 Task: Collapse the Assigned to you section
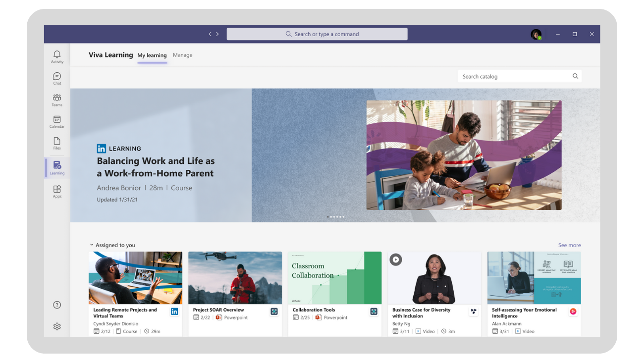click(92, 245)
